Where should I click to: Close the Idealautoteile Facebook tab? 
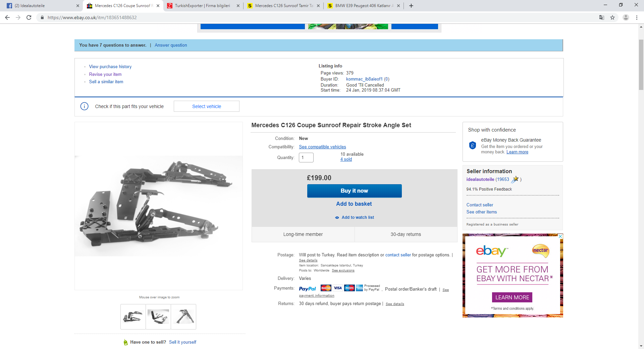(x=78, y=6)
